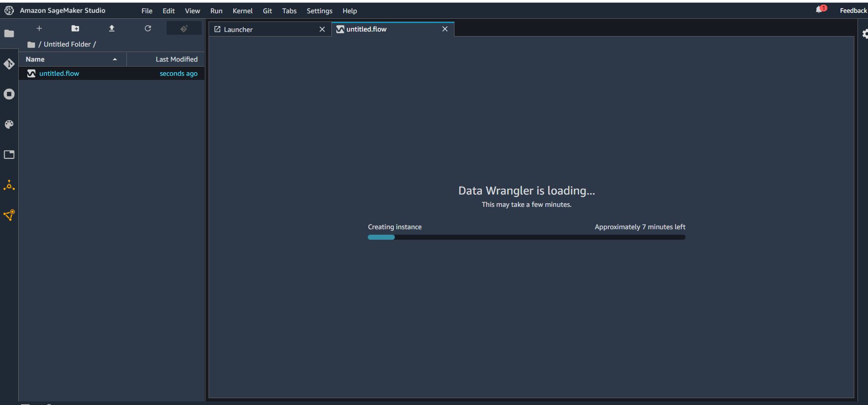Image resolution: width=868 pixels, height=405 pixels.
Task: Open the settings gear on right edge
Action: coord(864,34)
